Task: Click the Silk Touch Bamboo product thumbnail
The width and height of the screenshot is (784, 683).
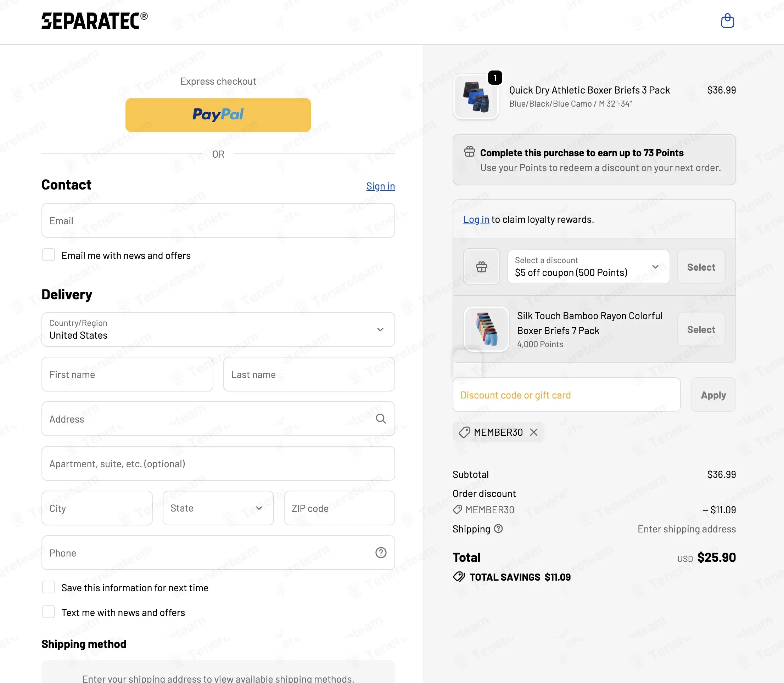Action: 486,329
